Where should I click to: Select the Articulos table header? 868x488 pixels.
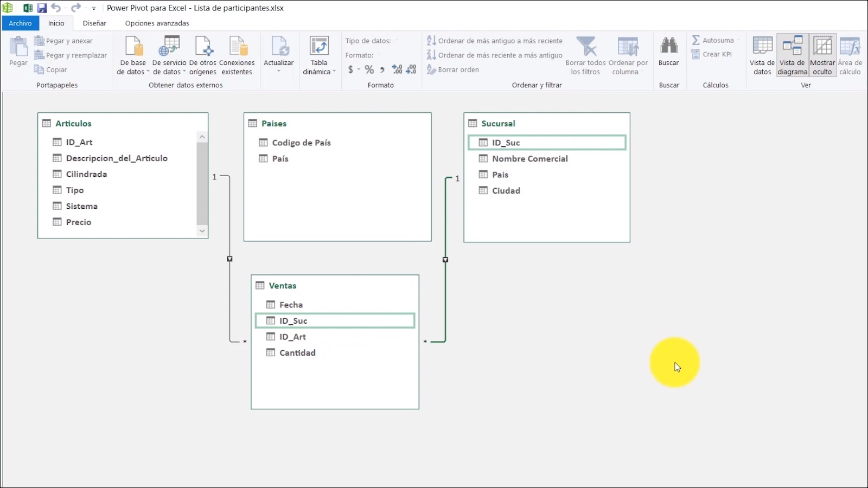click(123, 124)
